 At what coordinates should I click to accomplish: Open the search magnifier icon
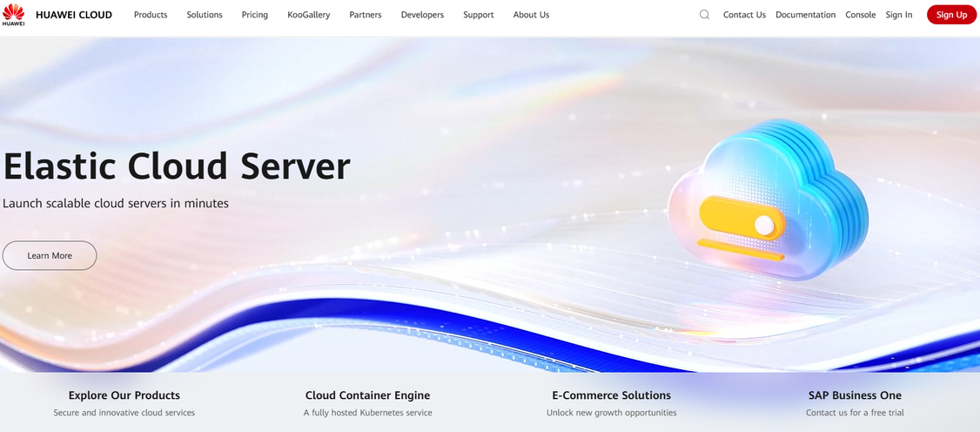click(x=704, y=15)
